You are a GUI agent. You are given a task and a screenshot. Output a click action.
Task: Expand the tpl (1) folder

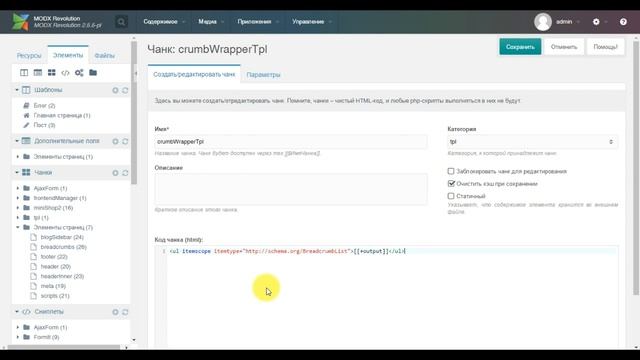pos(18,218)
